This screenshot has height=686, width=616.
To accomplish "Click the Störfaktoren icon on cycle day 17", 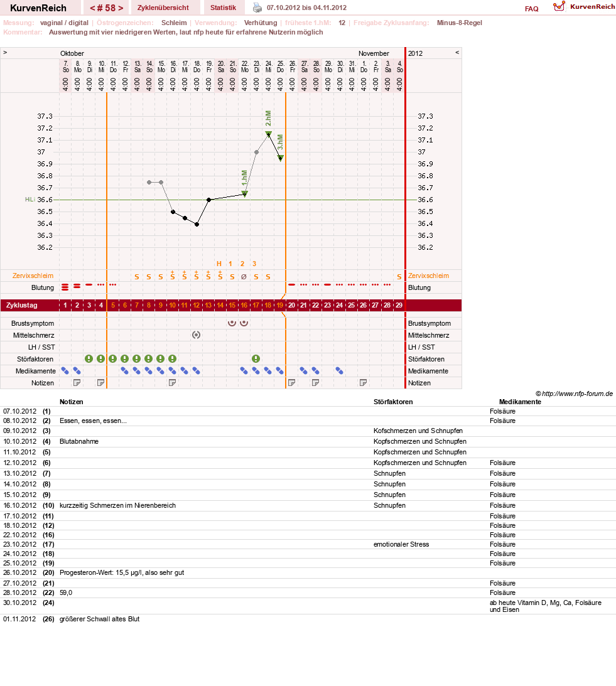I will [256, 359].
